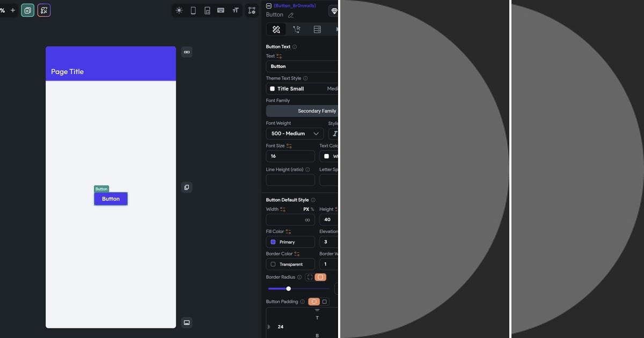Click the white Text Color swatch

pos(326,156)
